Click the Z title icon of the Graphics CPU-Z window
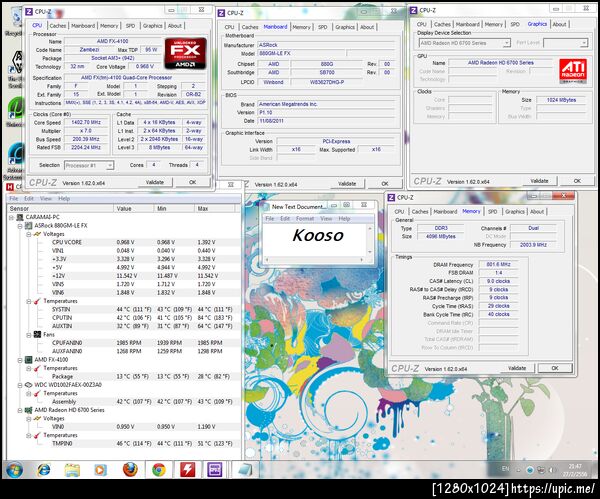This screenshot has height=499, width=600. 413,10
